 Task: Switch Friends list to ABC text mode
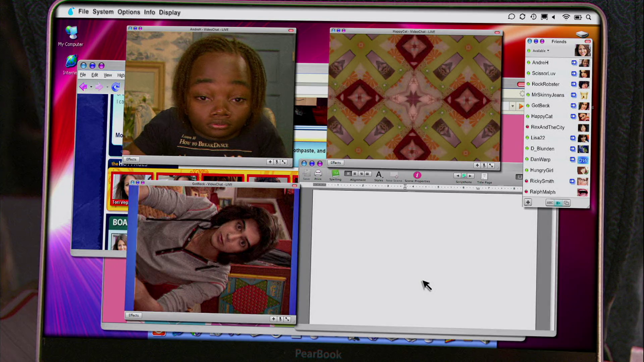tap(550, 203)
